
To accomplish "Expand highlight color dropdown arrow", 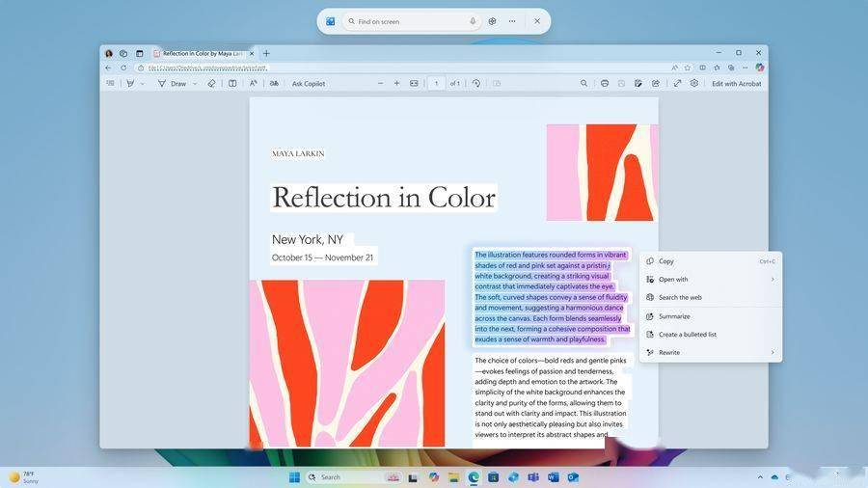I will tap(143, 84).
